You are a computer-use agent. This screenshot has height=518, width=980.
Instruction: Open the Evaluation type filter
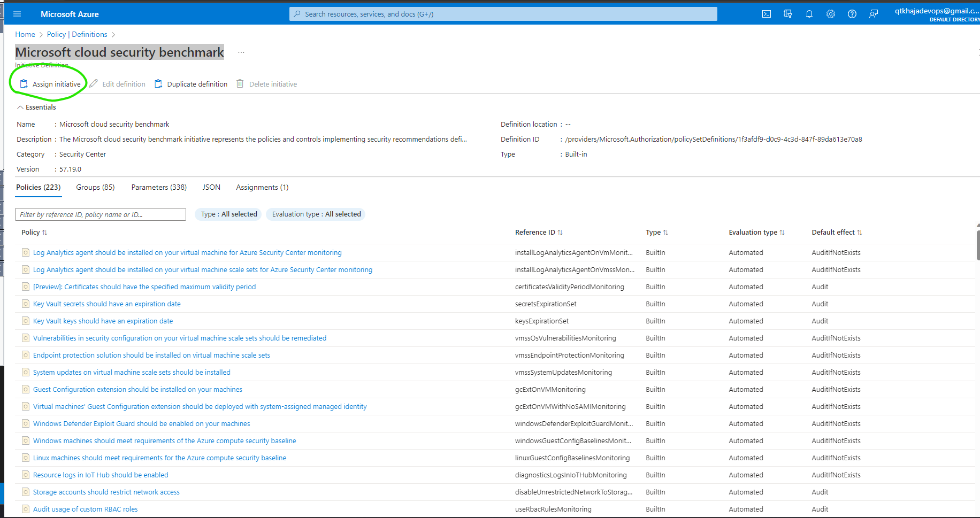[315, 214]
